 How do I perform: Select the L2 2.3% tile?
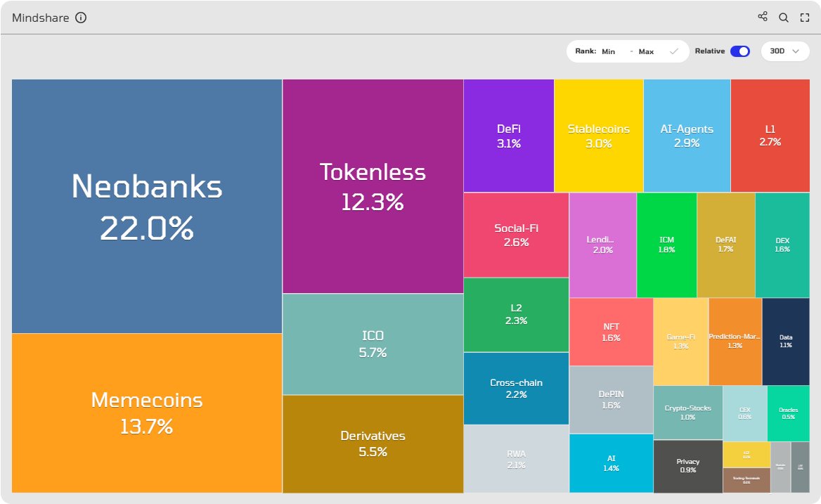[516, 314]
